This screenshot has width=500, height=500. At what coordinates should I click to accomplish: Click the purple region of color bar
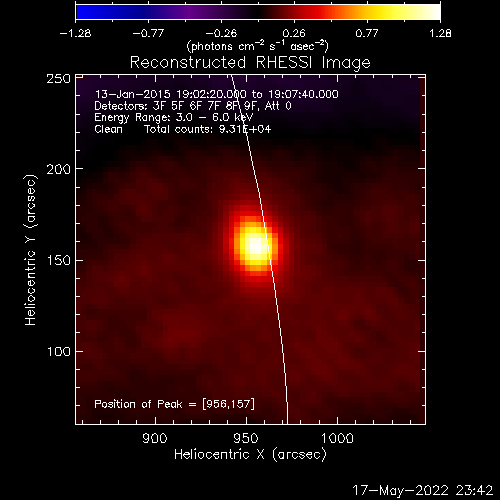click(190, 12)
